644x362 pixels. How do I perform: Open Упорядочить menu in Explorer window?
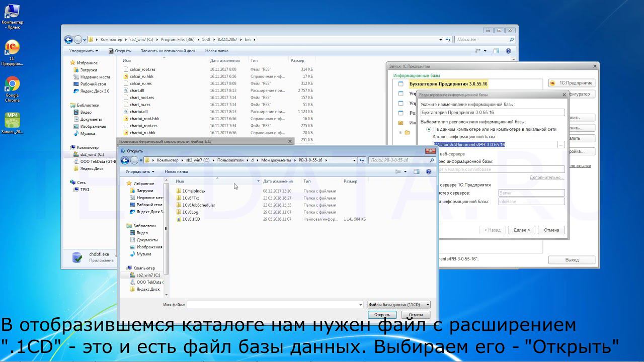click(x=84, y=51)
